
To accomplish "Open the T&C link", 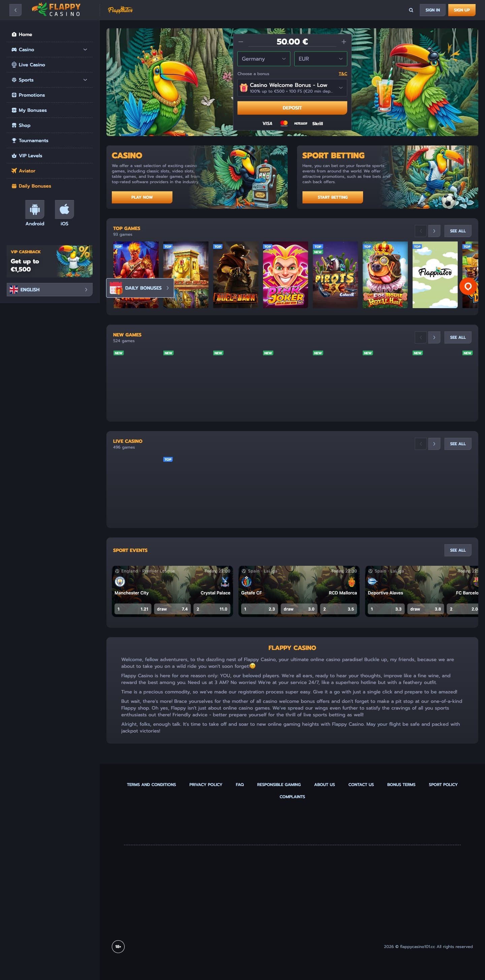I will point(343,74).
